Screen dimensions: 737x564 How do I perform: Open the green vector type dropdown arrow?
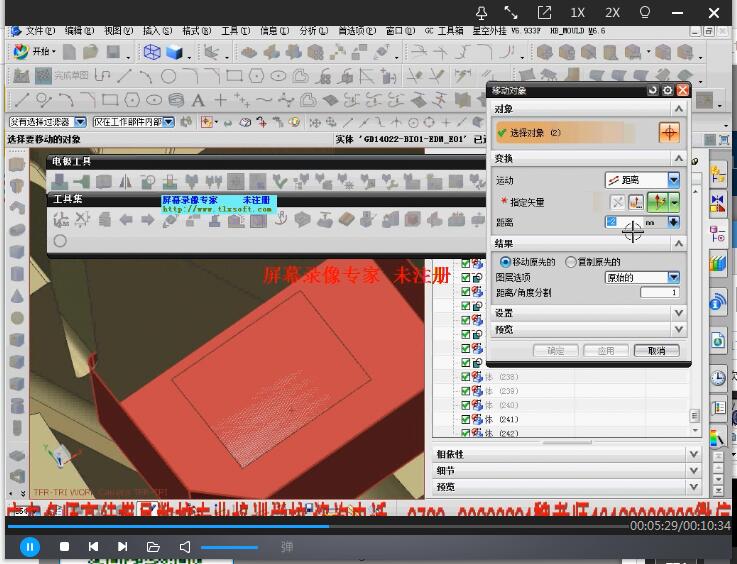pyautogui.click(x=675, y=203)
